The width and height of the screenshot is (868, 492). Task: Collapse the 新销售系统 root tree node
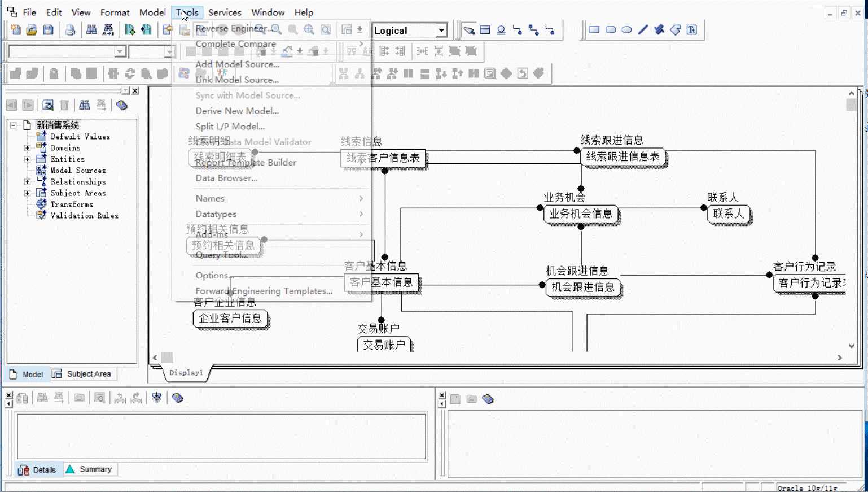tap(14, 125)
